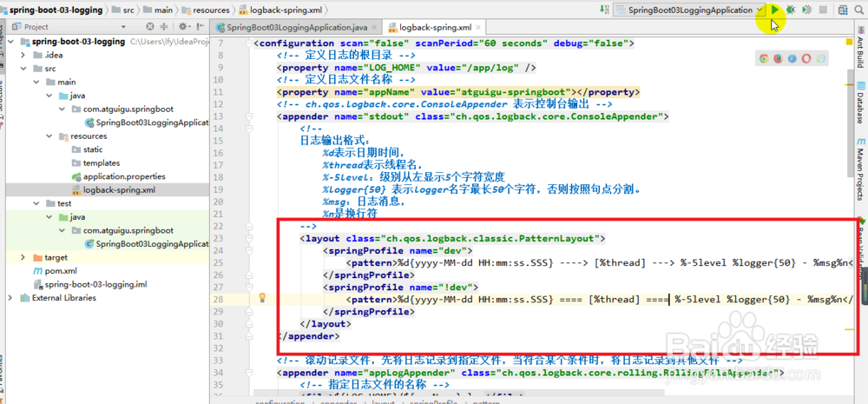Click springProfile name="dev" on line 24
Image resolution: width=868 pixels, height=404 pixels.
click(x=398, y=250)
